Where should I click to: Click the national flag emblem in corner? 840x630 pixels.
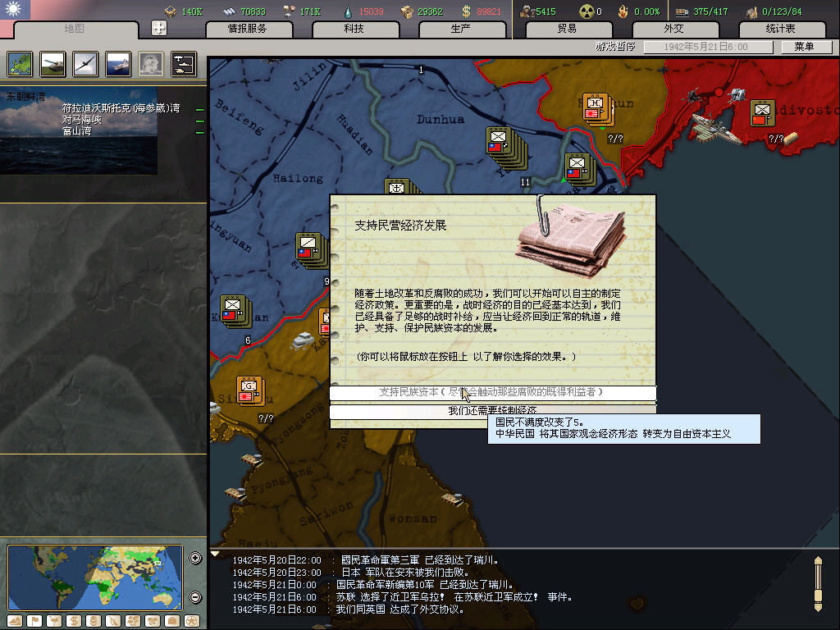pos(15,9)
